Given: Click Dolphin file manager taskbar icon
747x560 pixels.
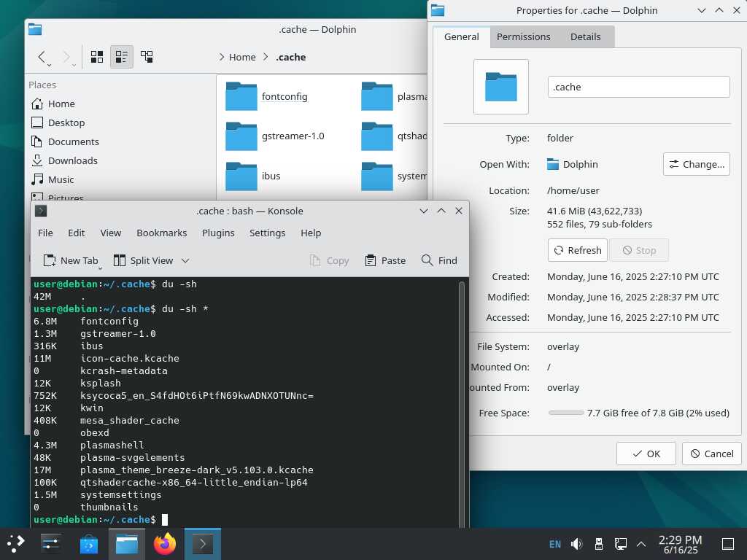Looking at the screenshot, I should (127, 543).
